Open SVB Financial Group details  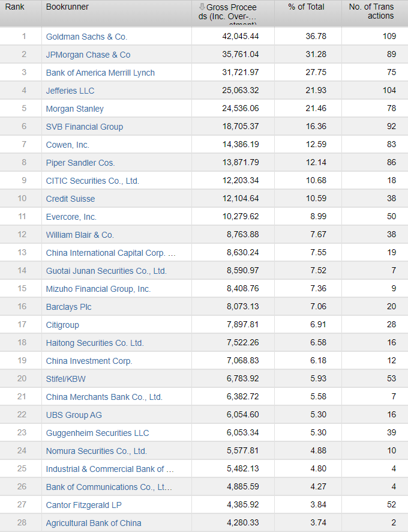pos(85,127)
